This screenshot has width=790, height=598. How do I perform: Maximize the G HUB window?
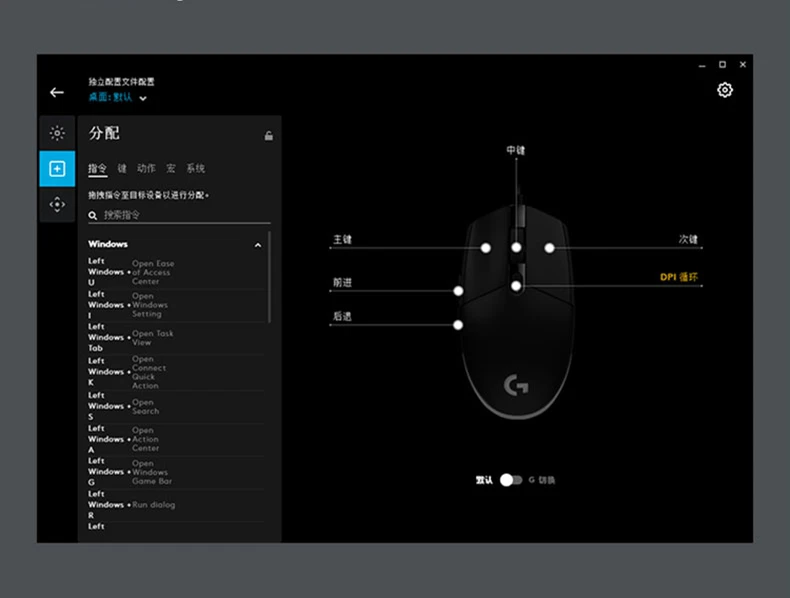(722, 64)
